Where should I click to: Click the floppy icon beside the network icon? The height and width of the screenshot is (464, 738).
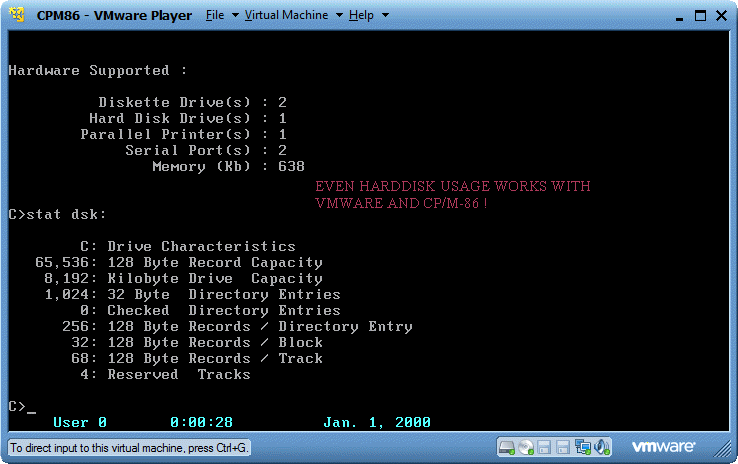coord(562,448)
